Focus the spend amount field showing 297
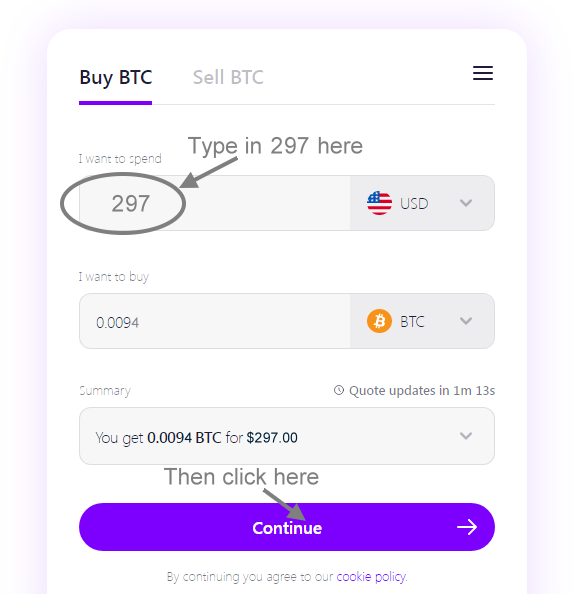This screenshot has width=575, height=594. 214,203
